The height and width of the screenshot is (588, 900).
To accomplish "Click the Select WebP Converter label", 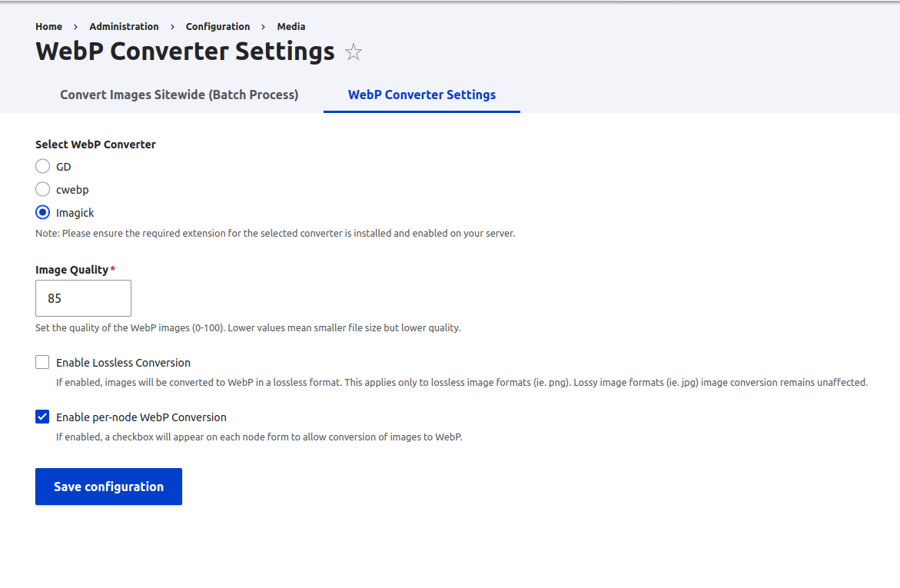I will tap(95, 144).
